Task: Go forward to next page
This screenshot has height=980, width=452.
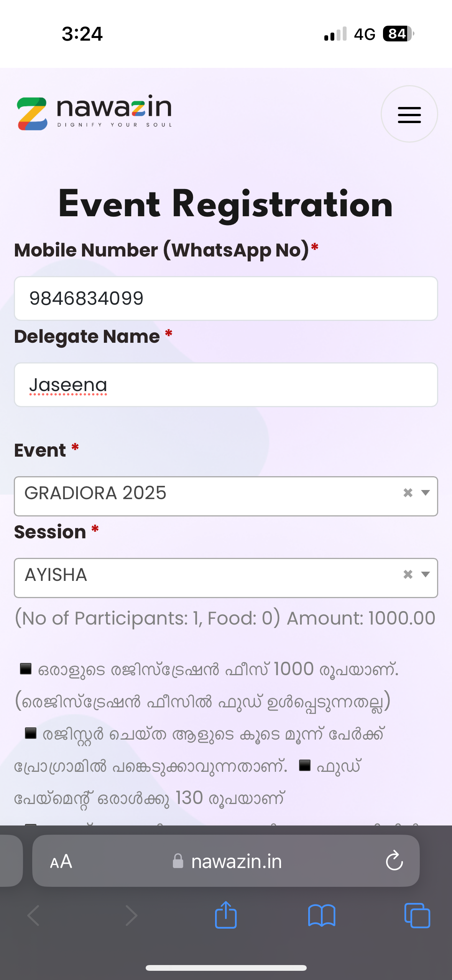Action: pyautogui.click(x=131, y=916)
